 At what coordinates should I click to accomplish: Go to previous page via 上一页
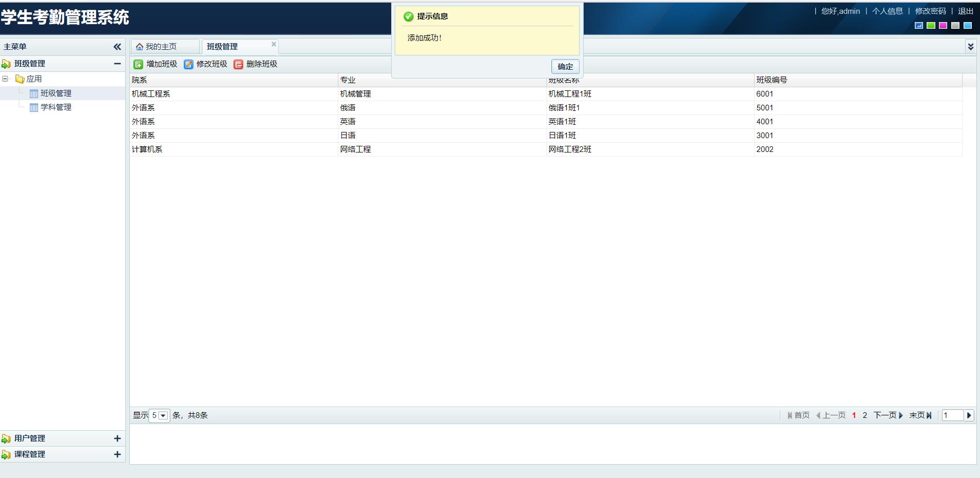coord(831,415)
